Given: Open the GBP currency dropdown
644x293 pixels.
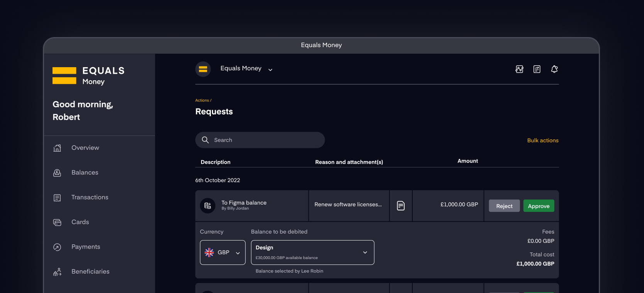Looking at the screenshot, I should pos(223,252).
